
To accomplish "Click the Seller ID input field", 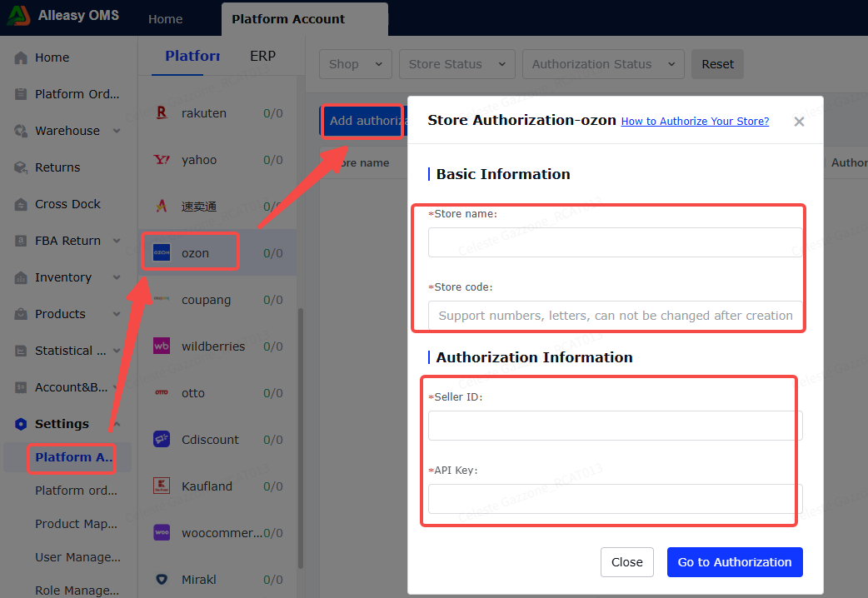I will pyautogui.click(x=615, y=426).
